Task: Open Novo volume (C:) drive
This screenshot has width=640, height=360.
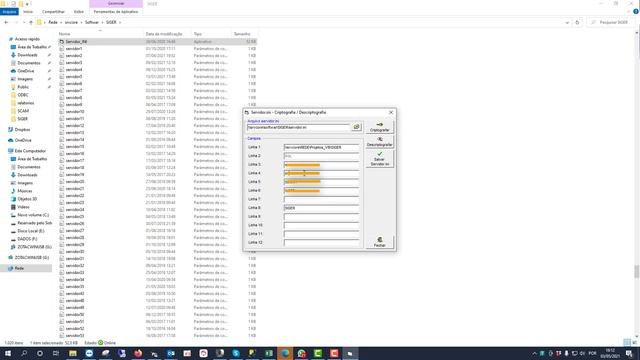Action: tap(33, 215)
